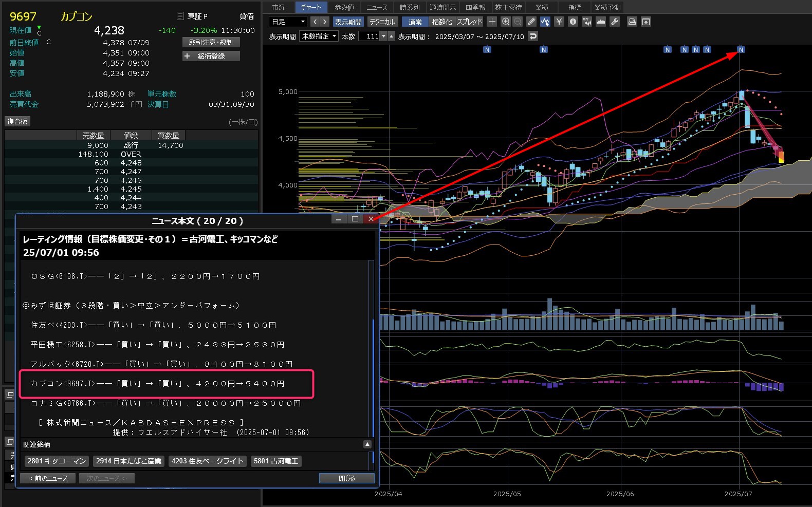This screenshot has width=812, height=507.
Task: Decrease 本数 with down arrow stepper
Action: (x=383, y=36)
